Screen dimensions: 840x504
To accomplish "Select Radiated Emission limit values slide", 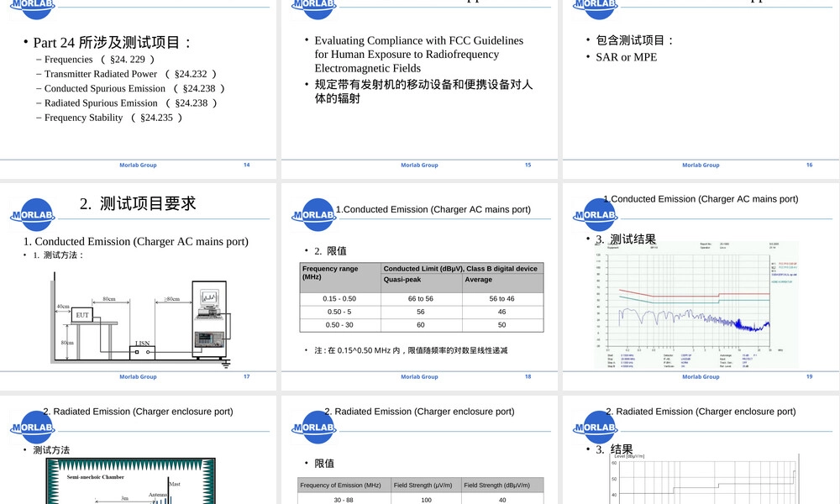I will point(419,450).
